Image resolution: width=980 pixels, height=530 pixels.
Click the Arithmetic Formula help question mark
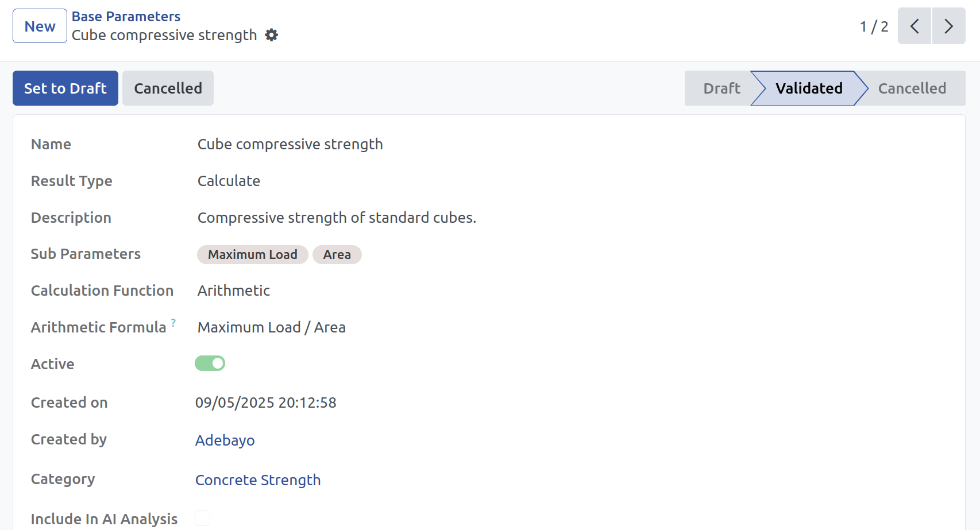[173, 322]
